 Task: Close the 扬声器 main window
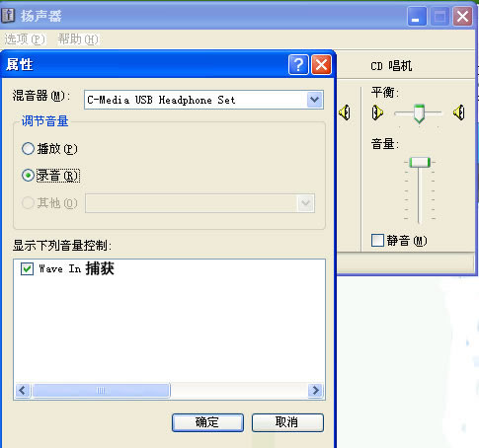click(x=462, y=16)
